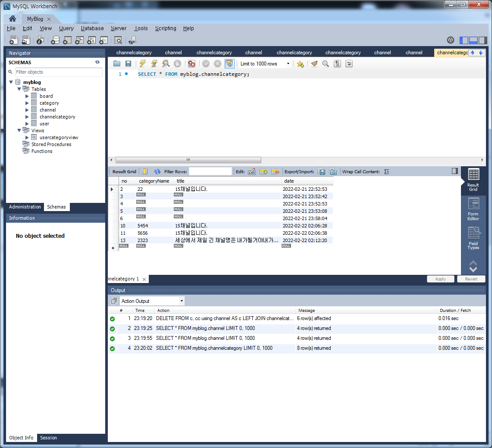Collapse the myblog schema node

click(x=11, y=82)
